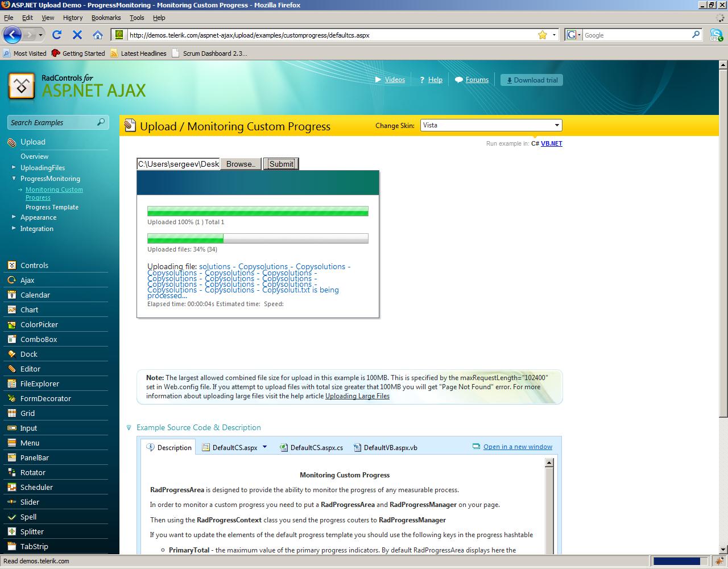Click the Firefox back arrow button
This screenshot has width=728, height=569.
coord(13,35)
